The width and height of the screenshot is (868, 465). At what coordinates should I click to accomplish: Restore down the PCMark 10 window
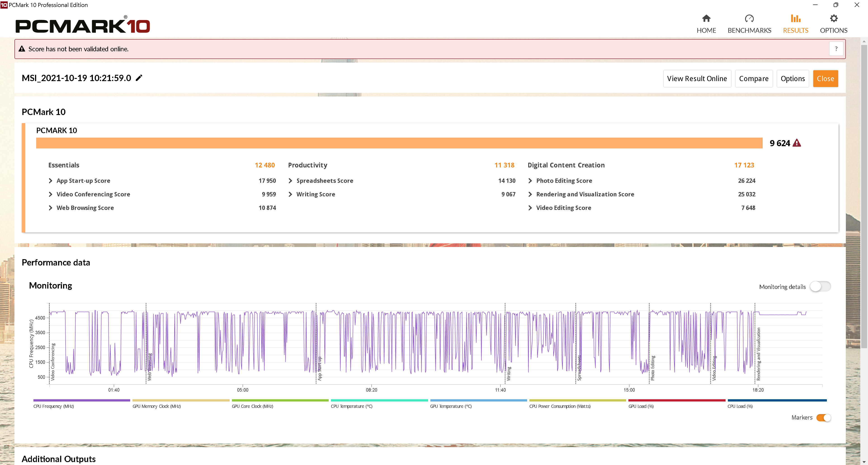pos(836,5)
